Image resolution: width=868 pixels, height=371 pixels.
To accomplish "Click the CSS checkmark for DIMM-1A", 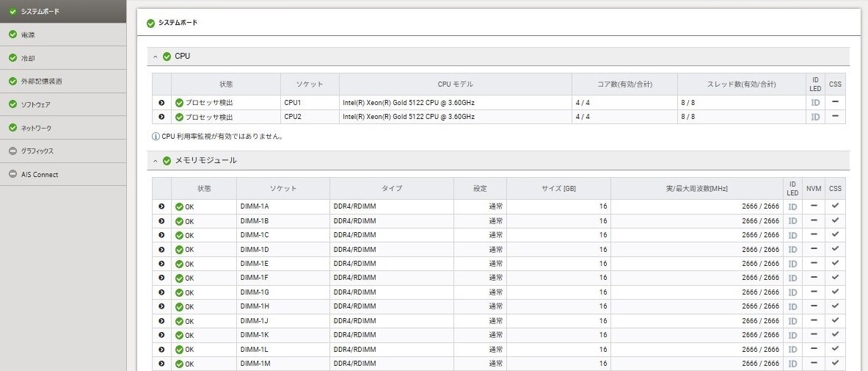I will 835,206.
